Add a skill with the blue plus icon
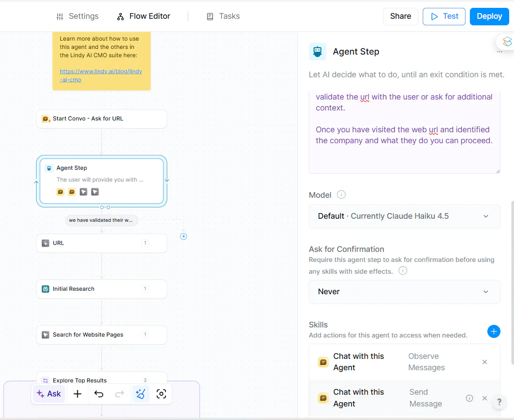The image size is (514, 420). point(493,331)
